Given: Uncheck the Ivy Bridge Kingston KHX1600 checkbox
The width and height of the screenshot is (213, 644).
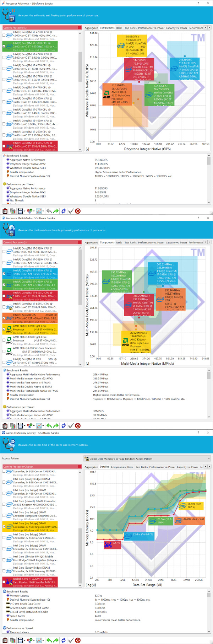Looking at the screenshot, I should (x=4, y=527).
